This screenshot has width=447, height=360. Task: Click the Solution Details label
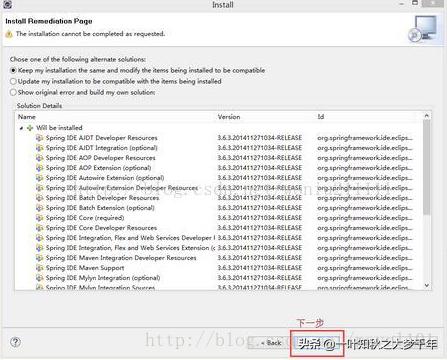(39, 106)
